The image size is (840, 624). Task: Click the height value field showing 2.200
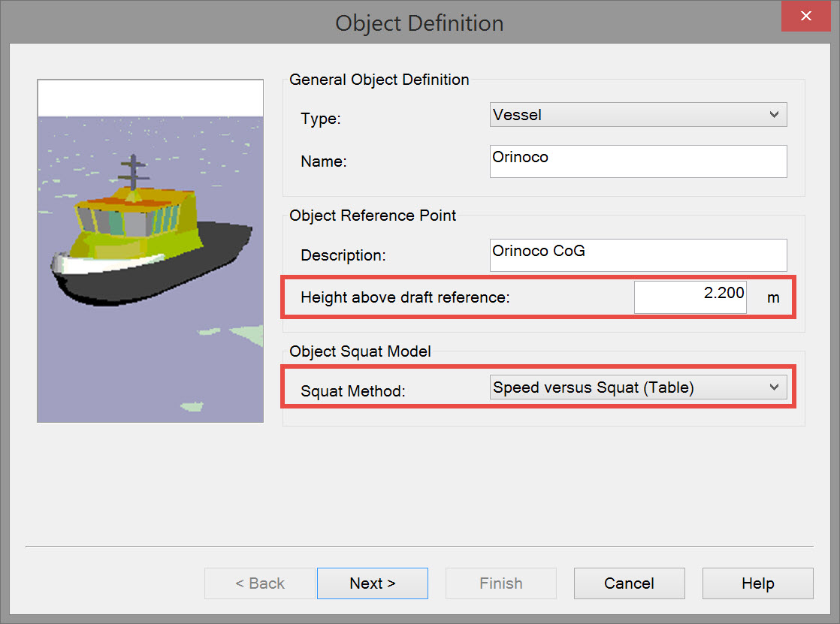[690, 297]
